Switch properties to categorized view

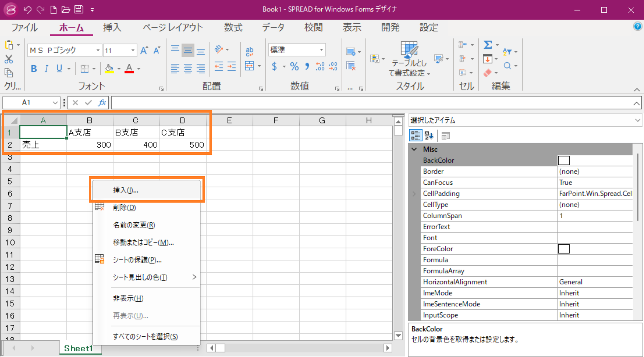point(415,135)
